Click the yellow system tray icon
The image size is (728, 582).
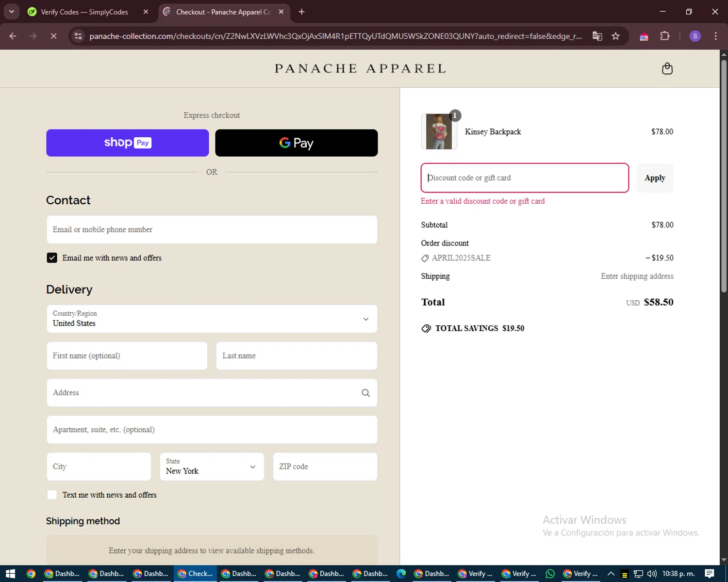(x=625, y=574)
